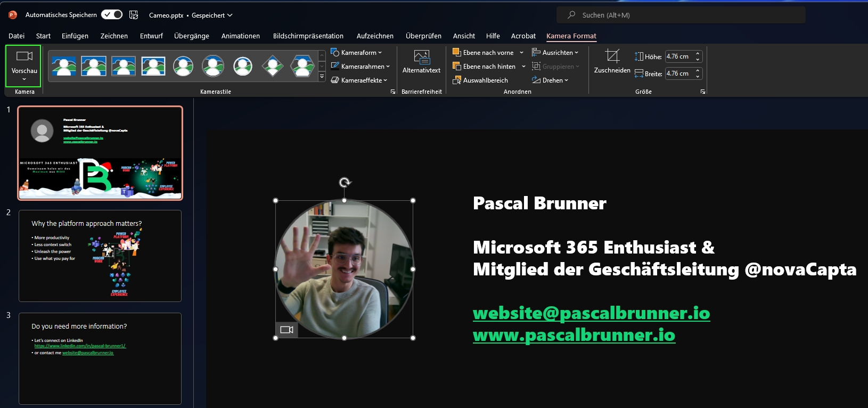Select the Zuschneiden crop tool
868x408 pixels.
[612, 62]
